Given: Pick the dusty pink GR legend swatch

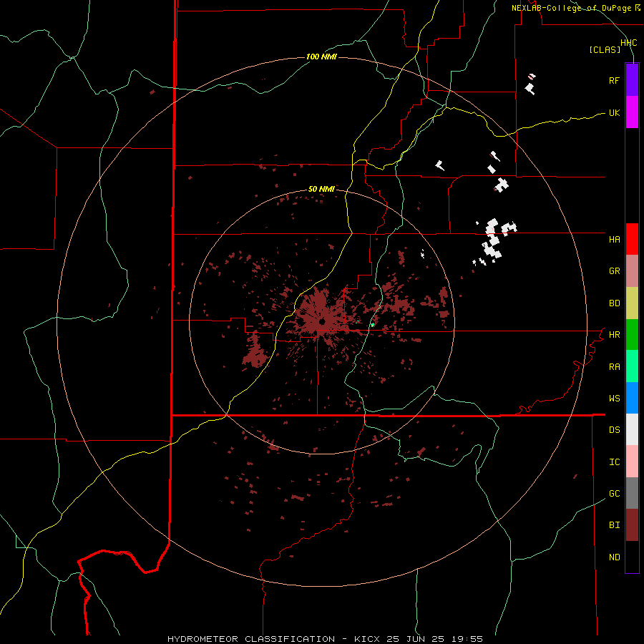Looking at the screenshot, I should (x=632, y=271).
